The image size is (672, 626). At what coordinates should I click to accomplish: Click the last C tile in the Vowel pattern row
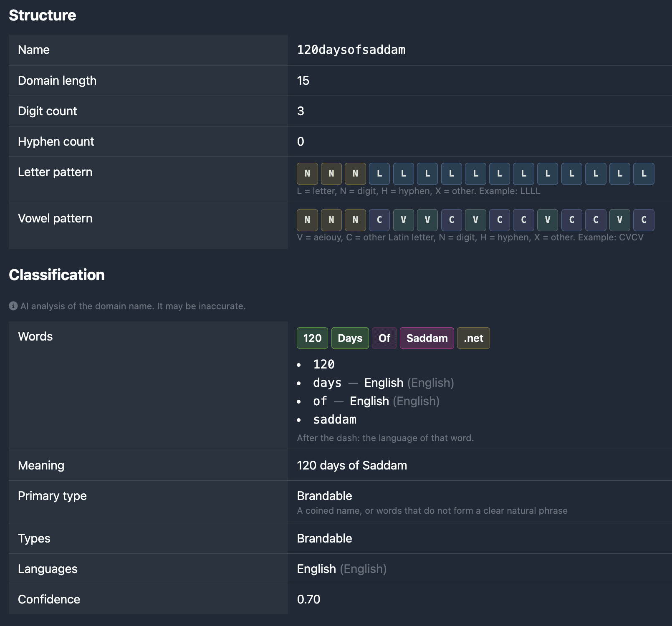pos(644,220)
